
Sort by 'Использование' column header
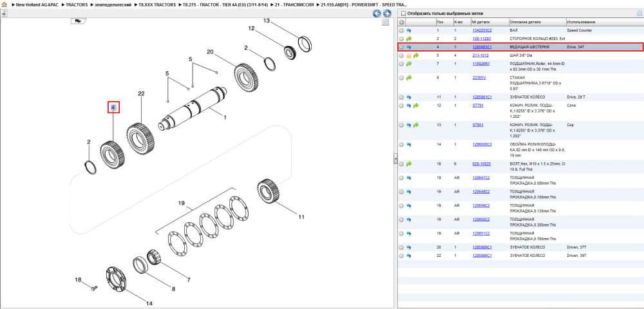604,22
